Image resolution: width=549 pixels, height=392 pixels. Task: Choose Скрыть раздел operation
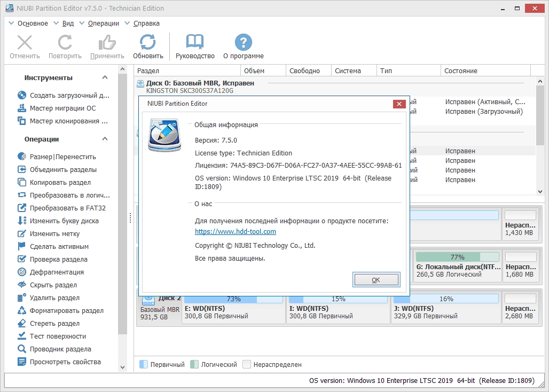coord(47,285)
